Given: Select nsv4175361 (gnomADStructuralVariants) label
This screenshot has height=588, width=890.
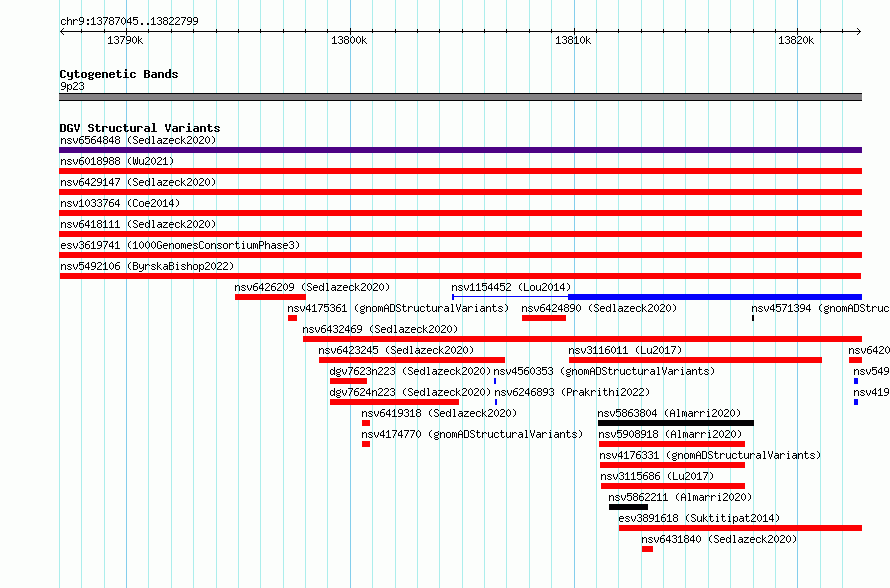Looking at the screenshot, I should [398, 308].
